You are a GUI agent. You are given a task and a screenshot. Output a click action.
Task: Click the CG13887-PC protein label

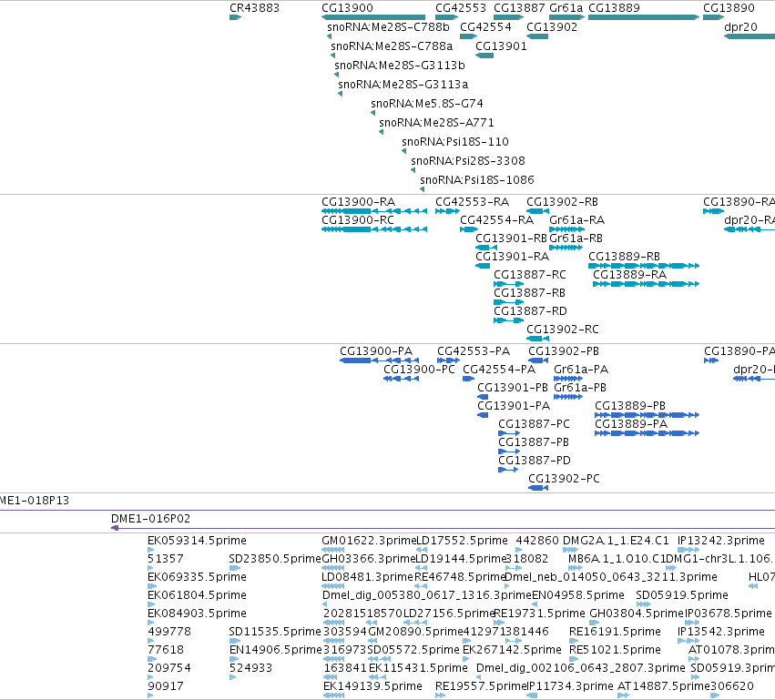(534, 424)
